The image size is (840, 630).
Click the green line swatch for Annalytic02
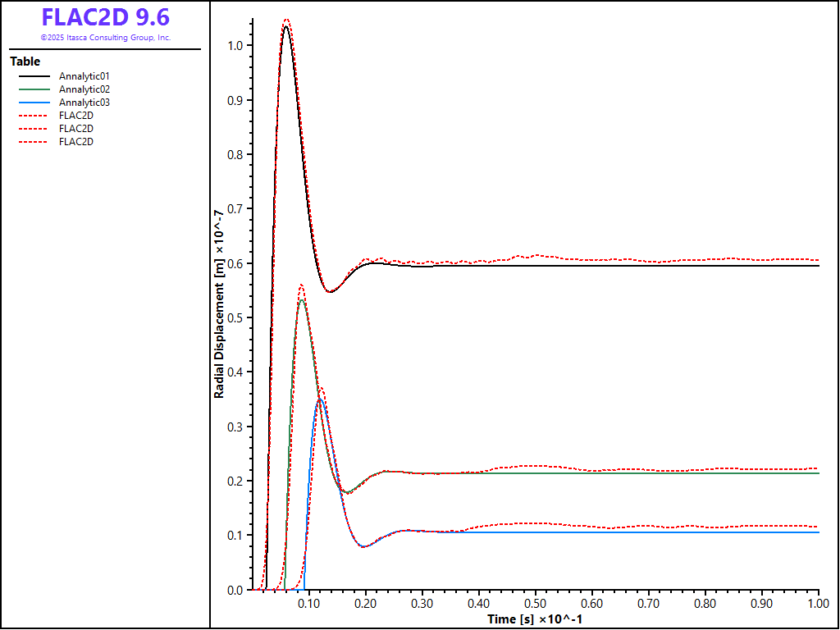tap(34, 89)
